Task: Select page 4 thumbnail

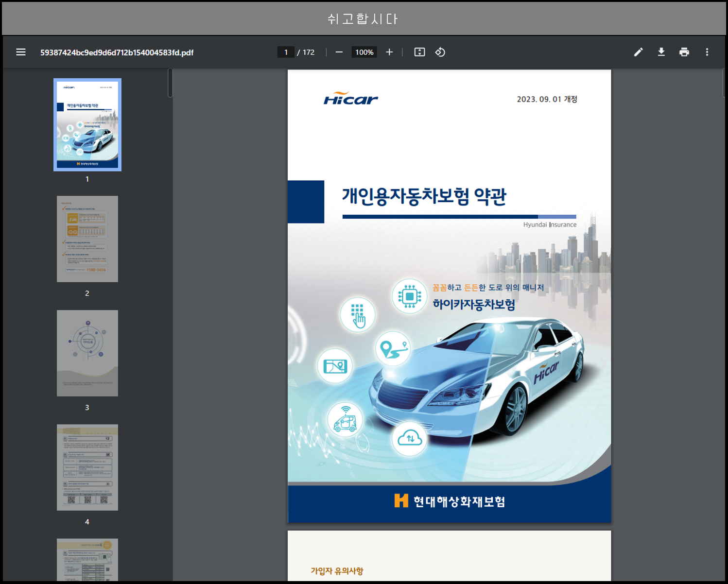Action: click(x=87, y=467)
